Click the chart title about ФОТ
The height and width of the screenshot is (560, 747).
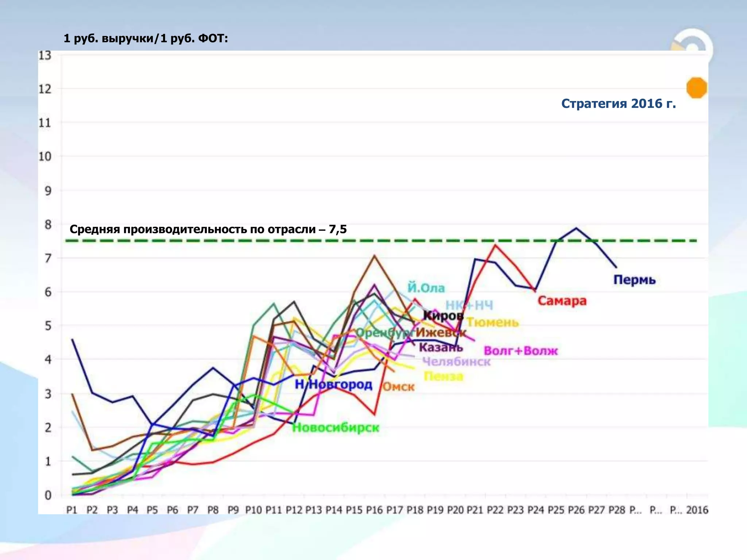pyautogui.click(x=146, y=38)
